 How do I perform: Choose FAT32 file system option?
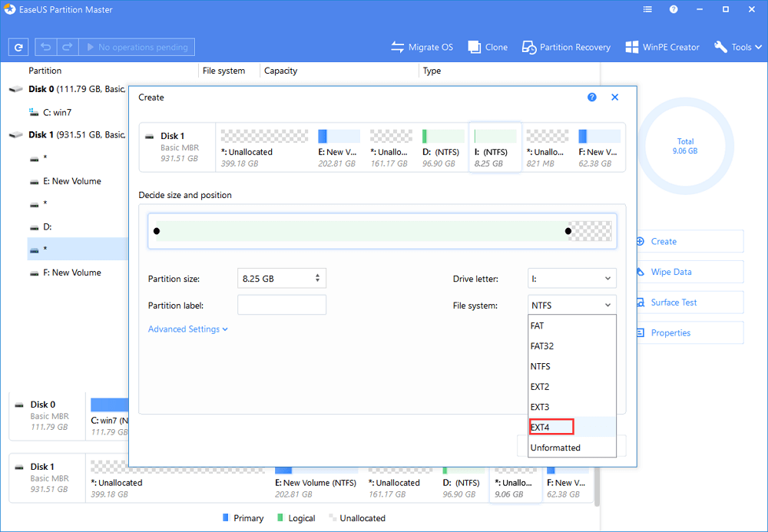click(x=571, y=346)
